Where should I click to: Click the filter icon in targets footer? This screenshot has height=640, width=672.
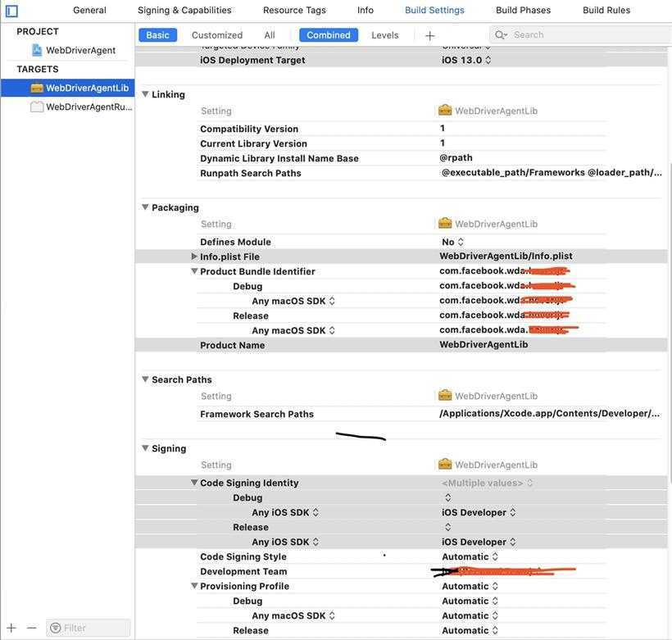(x=55, y=628)
